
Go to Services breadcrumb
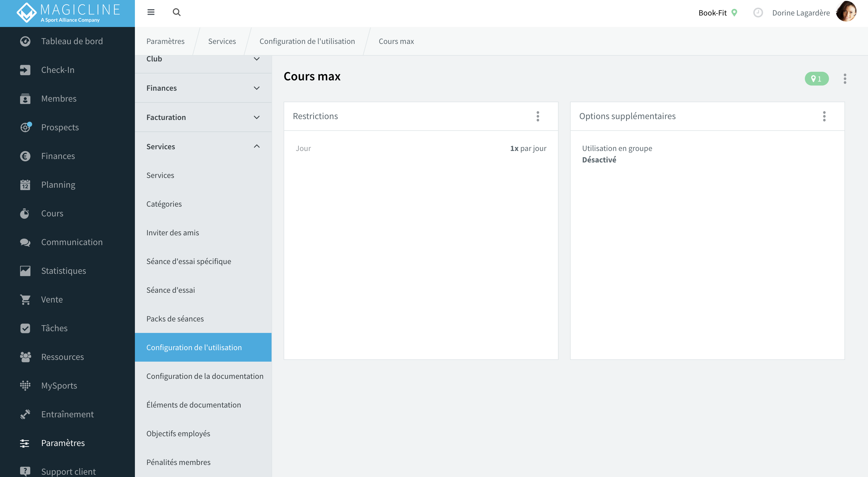click(x=222, y=41)
